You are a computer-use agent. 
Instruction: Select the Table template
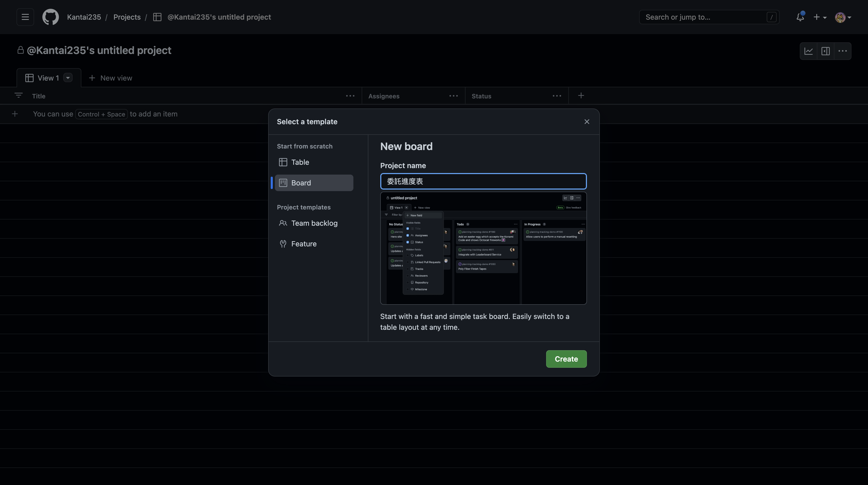pyautogui.click(x=314, y=162)
